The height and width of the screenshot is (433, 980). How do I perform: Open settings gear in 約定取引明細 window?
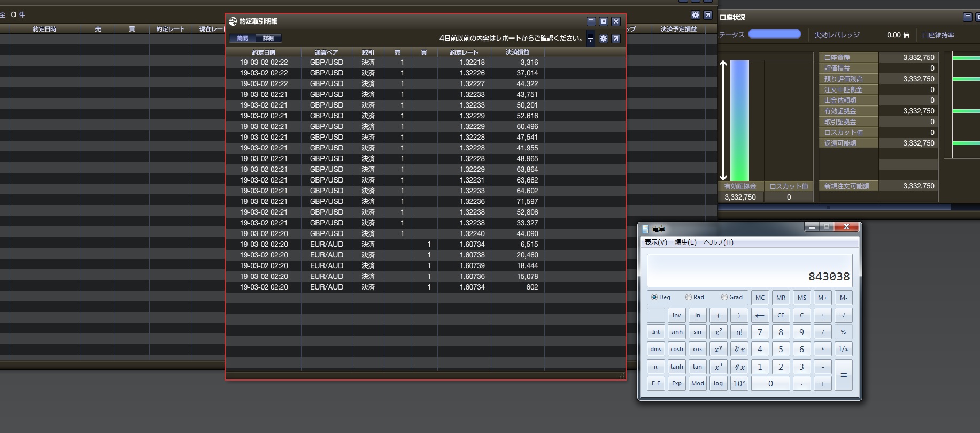[x=603, y=39]
